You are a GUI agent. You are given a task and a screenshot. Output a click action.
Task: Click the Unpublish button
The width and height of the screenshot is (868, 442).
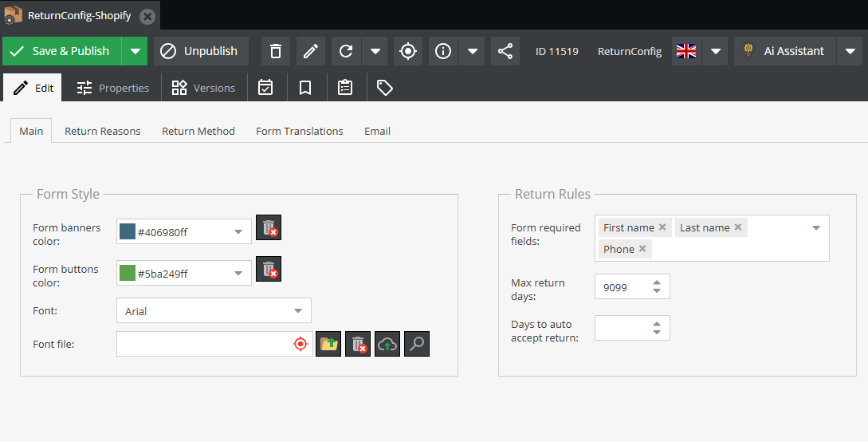(x=201, y=51)
